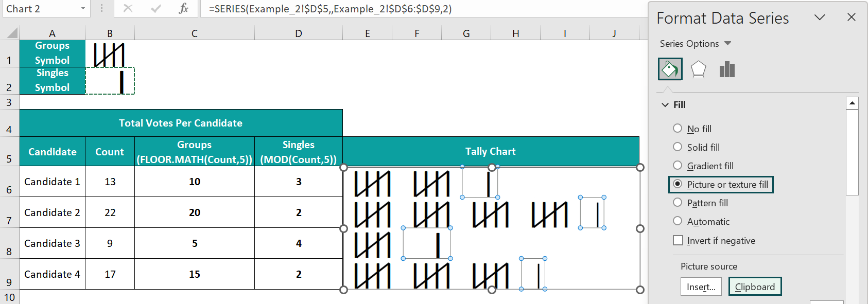Open the Series Options bar chart icon

tap(727, 69)
